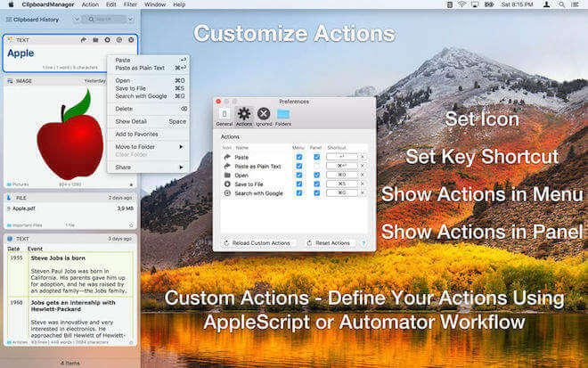Image resolution: width=588 pixels, height=368 pixels.
Task: Select the red apple image thumbnail
Action: click(70, 135)
